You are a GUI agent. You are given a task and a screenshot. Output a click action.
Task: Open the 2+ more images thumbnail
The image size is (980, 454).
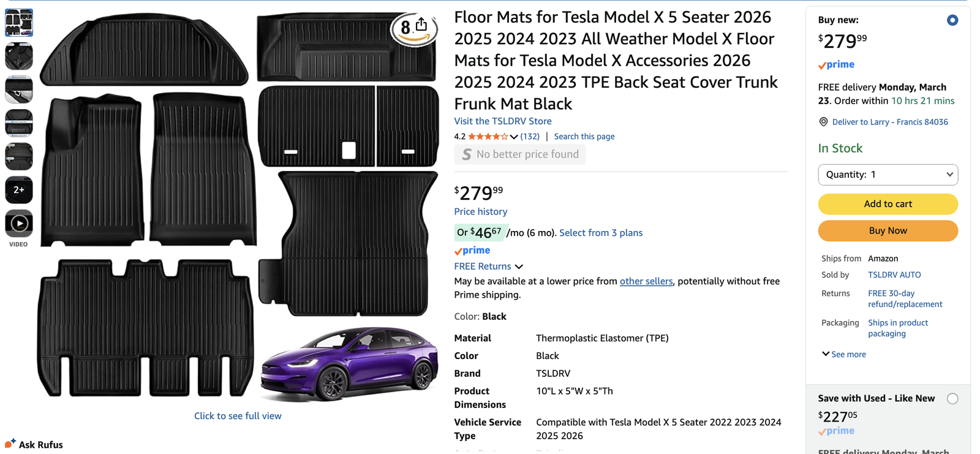point(19,190)
